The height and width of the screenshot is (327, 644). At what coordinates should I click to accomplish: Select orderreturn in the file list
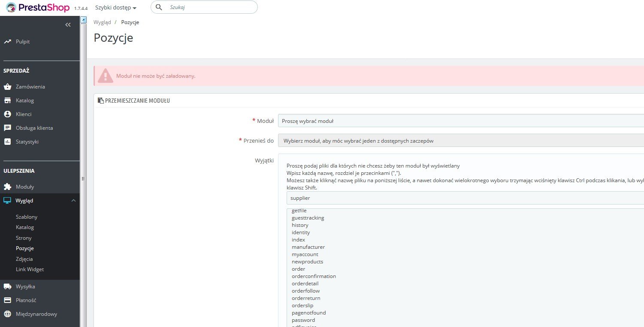[x=306, y=298]
